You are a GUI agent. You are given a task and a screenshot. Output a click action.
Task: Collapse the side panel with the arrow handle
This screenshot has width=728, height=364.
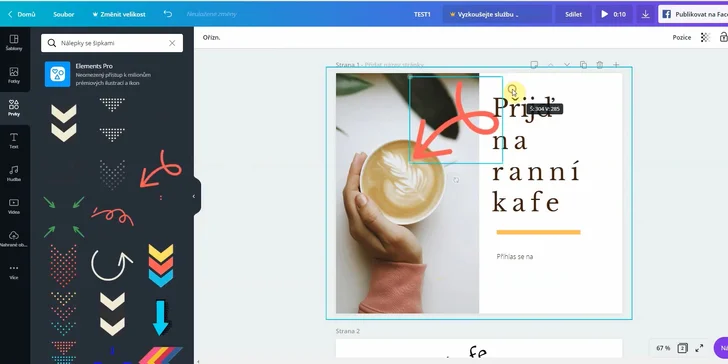pyautogui.click(x=194, y=196)
